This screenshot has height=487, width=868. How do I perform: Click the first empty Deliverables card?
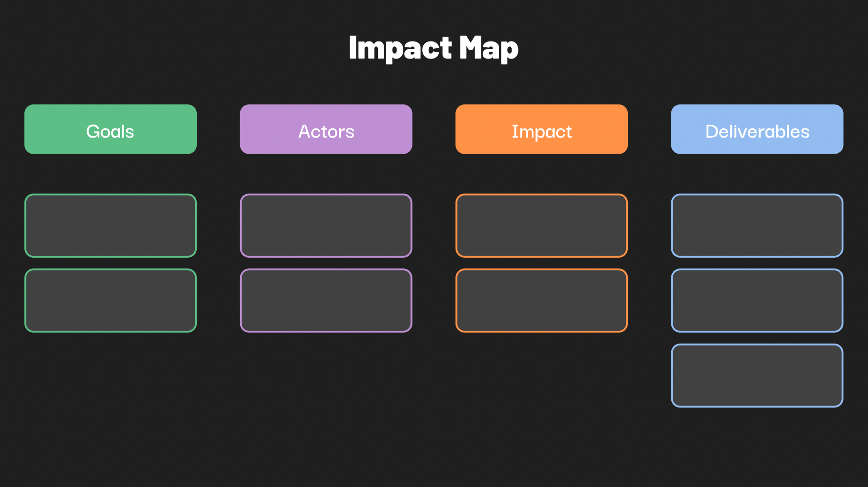click(x=757, y=225)
